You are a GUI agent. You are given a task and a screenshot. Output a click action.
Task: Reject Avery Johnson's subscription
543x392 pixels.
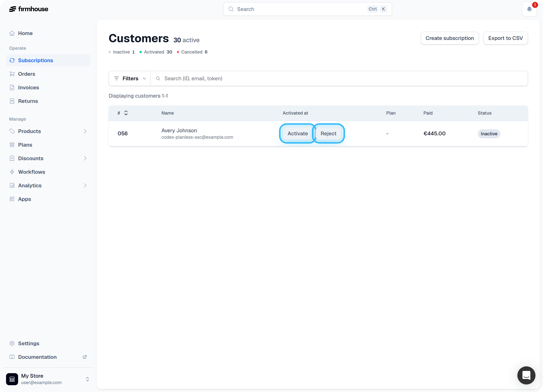(x=328, y=134)
